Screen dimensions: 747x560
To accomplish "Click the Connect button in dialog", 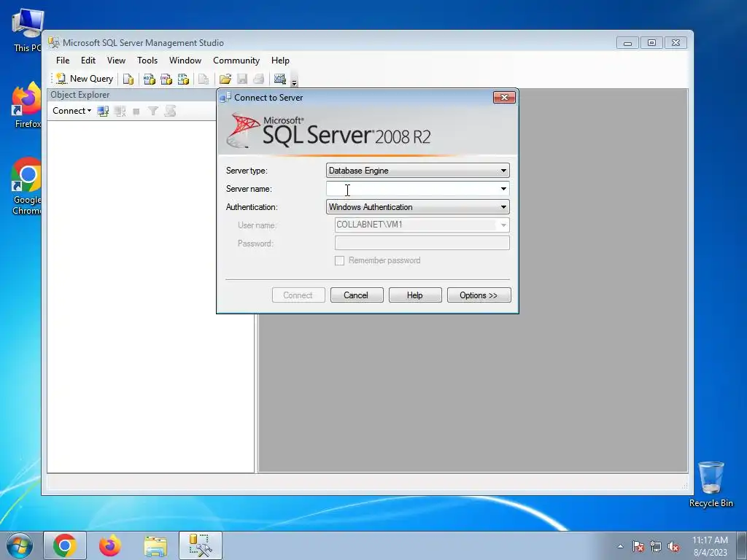I will click(x=298, y=295).
